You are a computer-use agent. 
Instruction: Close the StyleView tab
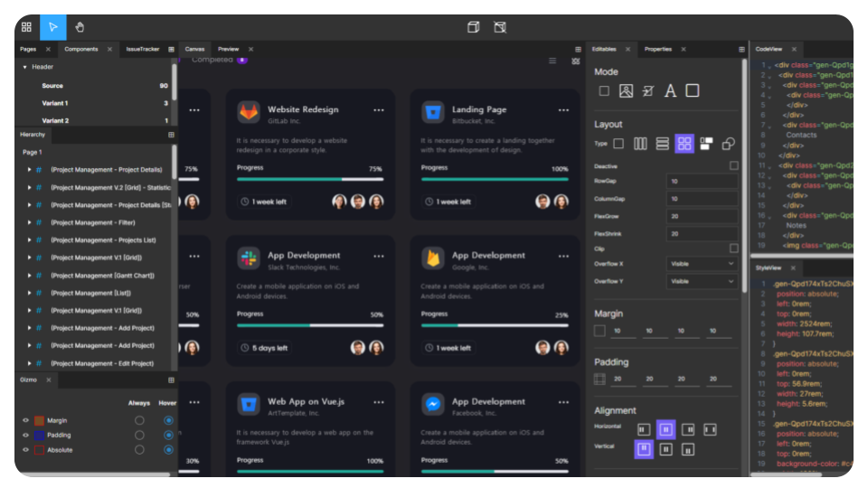point(793,267)
